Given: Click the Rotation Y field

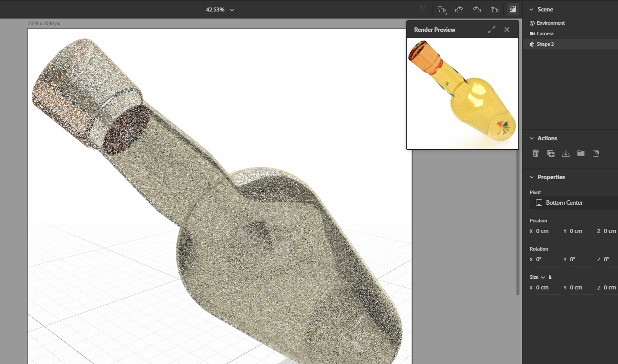Looking at the screenshot, I should [581, 259].
